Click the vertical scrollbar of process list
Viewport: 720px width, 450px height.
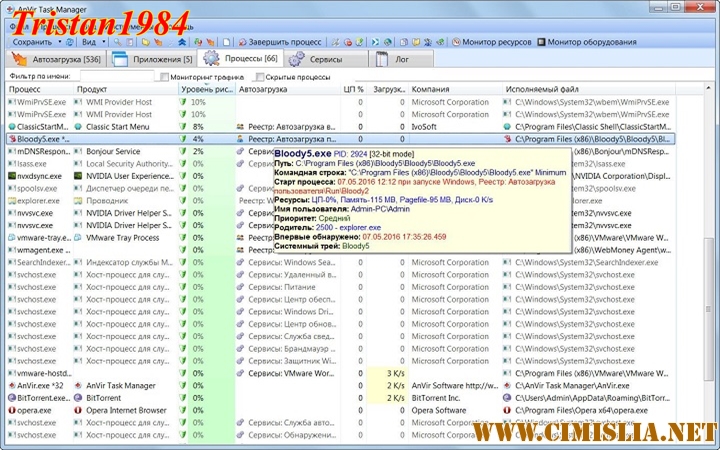pos(711,300)
